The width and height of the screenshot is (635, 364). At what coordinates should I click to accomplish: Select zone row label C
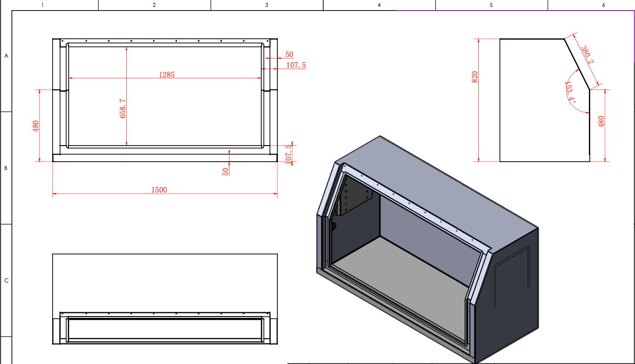coord(6,281)
